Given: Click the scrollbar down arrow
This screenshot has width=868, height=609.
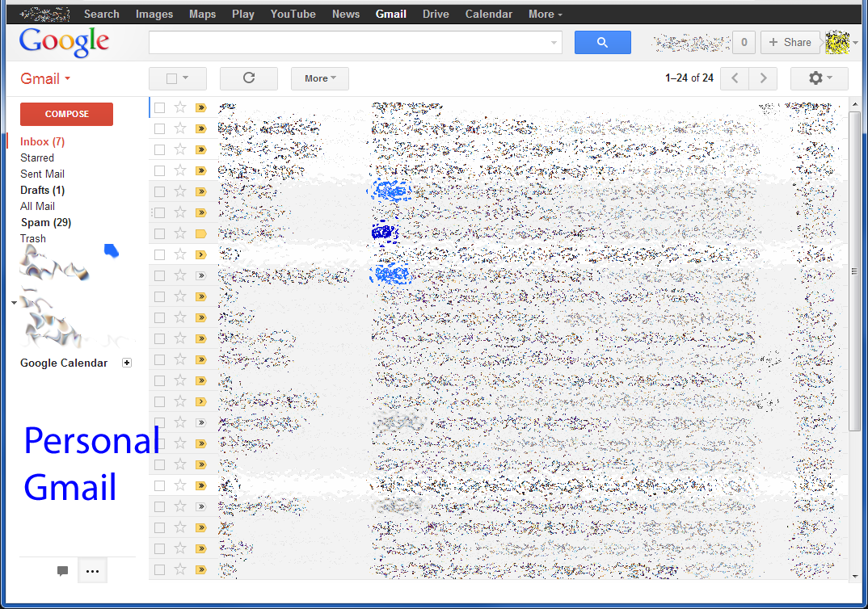Looking at the screenshot, I should tap(855, 576).
